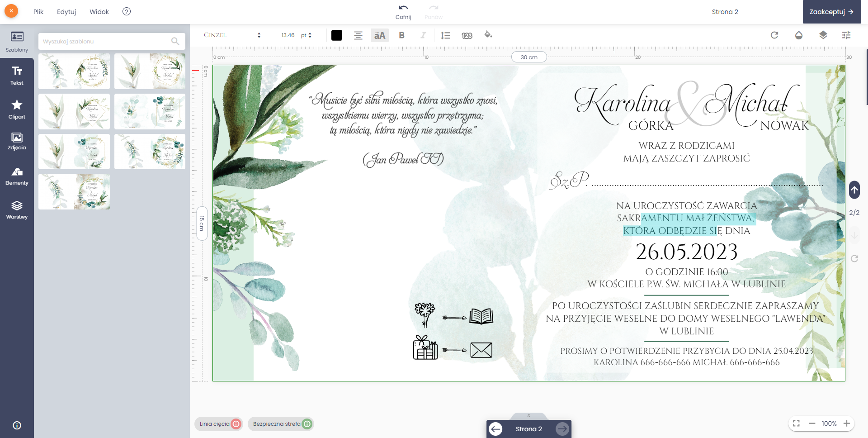Open the paint bucket fill tool

pos(488,35)
